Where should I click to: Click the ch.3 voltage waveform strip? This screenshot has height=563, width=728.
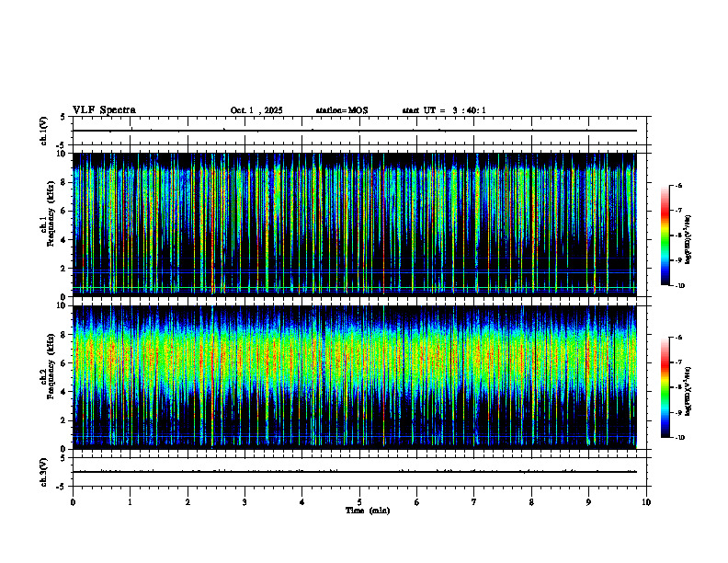359,472
